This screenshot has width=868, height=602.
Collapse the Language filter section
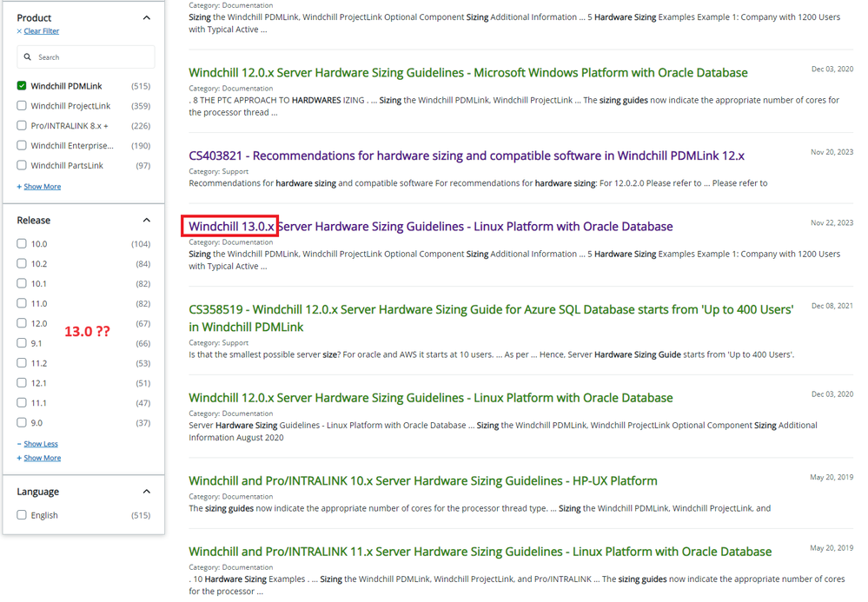146,492
